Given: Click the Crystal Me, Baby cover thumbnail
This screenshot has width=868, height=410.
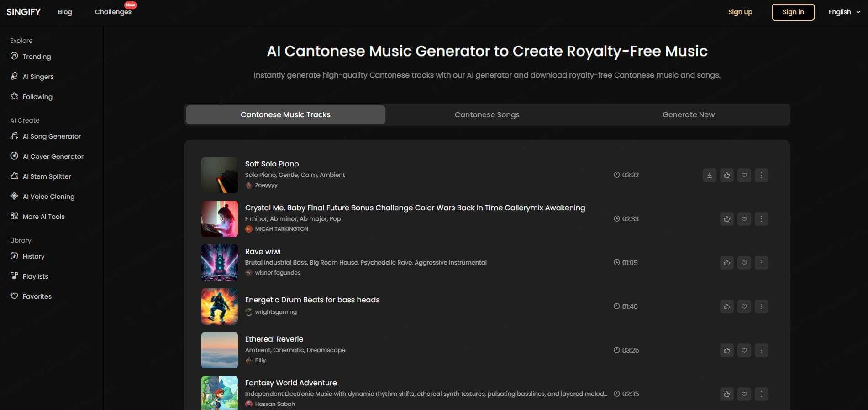Looking at the screenshot, I should pyautogui.click(x=220, y=219).
